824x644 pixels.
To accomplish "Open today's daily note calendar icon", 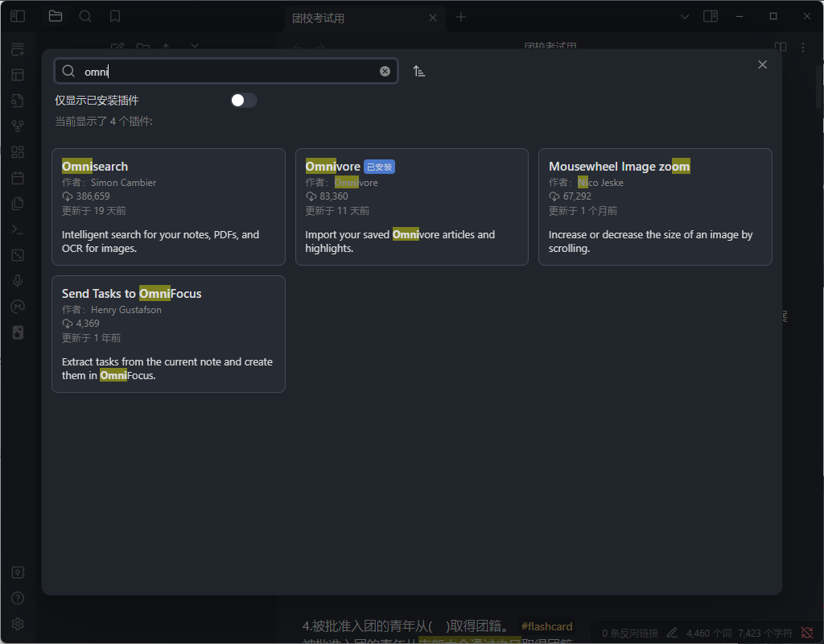I will [18, 178].
